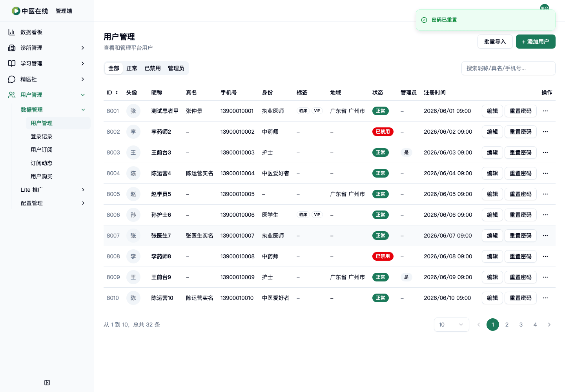Expand the 精医社 menu chevron
This screenshot has width=565, height=392.
tap(83, 79)
